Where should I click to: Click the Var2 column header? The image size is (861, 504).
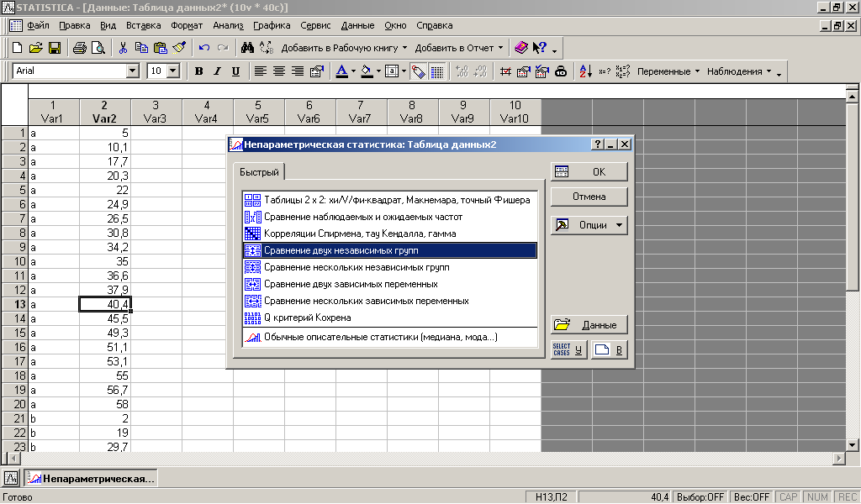coord(104,112)
